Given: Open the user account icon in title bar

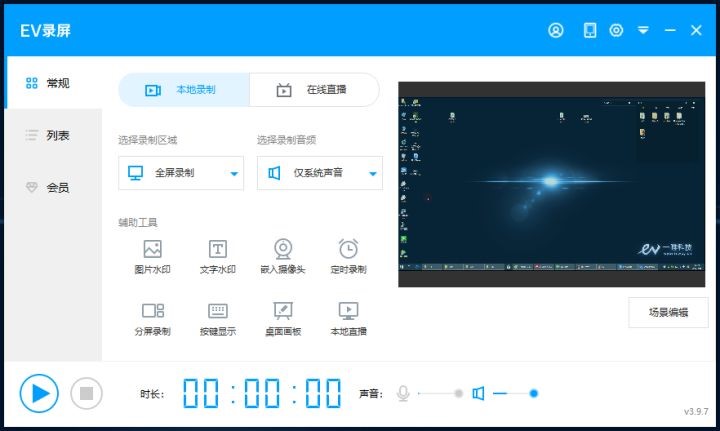Looking at the screenshot, I should click(x=556, y=31).
